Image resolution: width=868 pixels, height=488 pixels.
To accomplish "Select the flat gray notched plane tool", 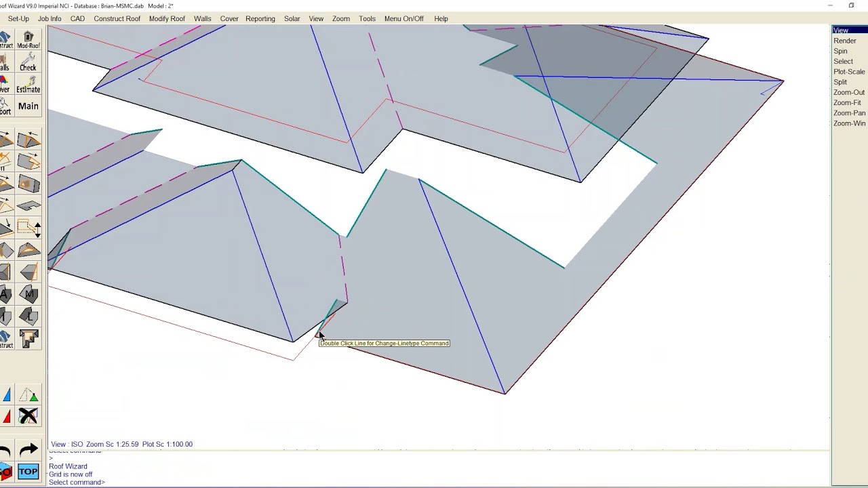I will click(28, 206).
